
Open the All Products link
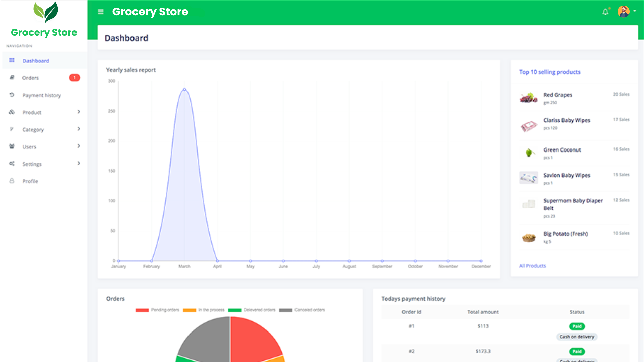pos(532,266)
